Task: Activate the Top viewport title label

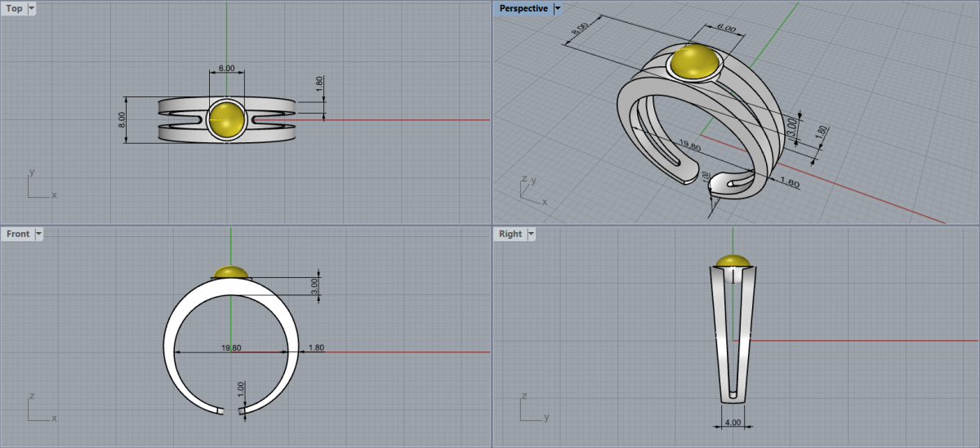Action: [x=14, y=9]
